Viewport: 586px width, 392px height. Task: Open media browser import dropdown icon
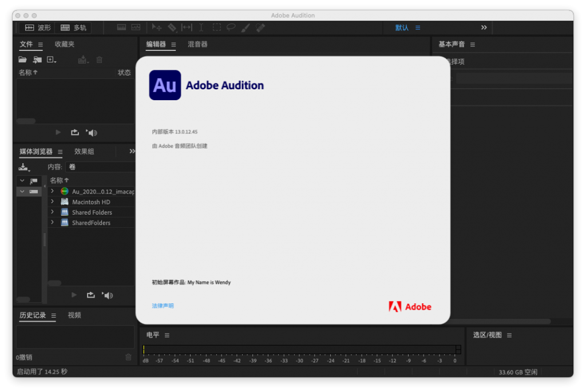(x=24, y=167)
